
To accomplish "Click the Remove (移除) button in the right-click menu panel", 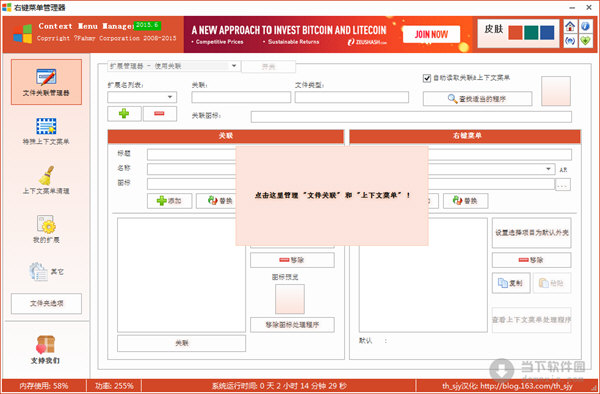I will pos(531,260).
